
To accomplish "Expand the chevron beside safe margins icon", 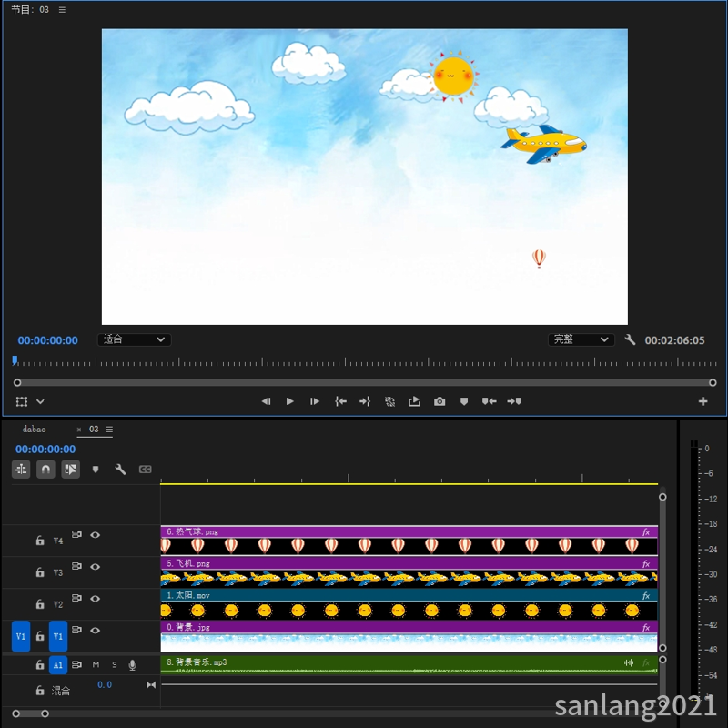I will 40,401.
